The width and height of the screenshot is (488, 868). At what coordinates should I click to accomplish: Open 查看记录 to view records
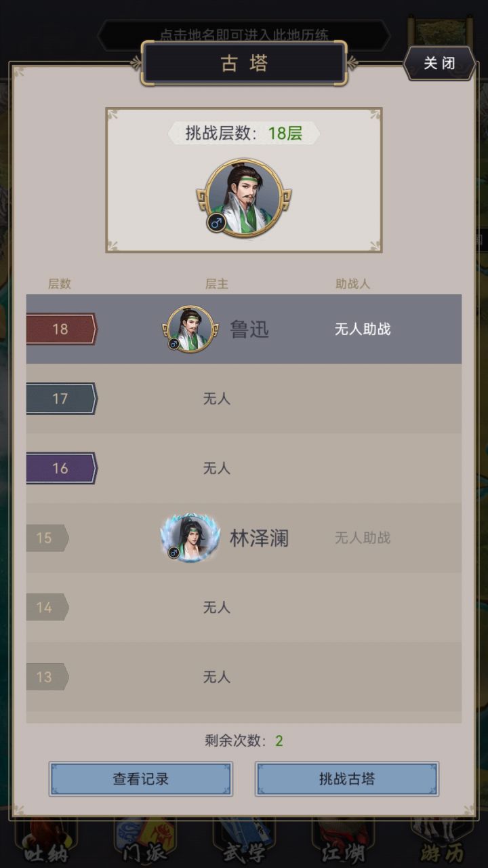(141, 778)
